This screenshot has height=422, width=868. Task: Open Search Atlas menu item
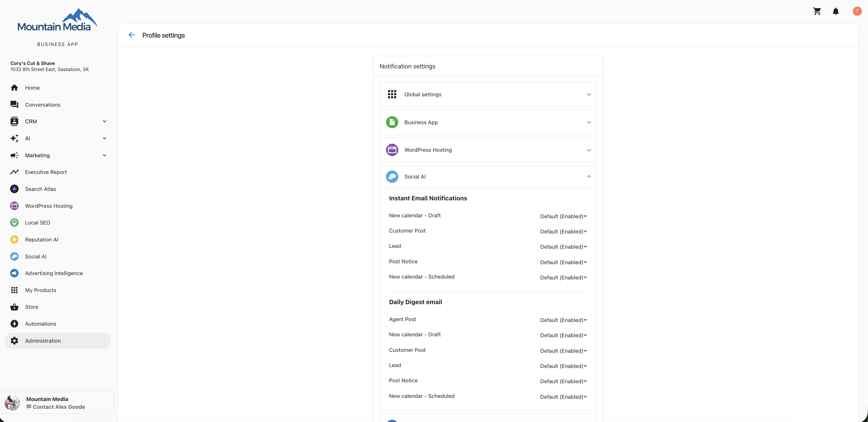58,189
